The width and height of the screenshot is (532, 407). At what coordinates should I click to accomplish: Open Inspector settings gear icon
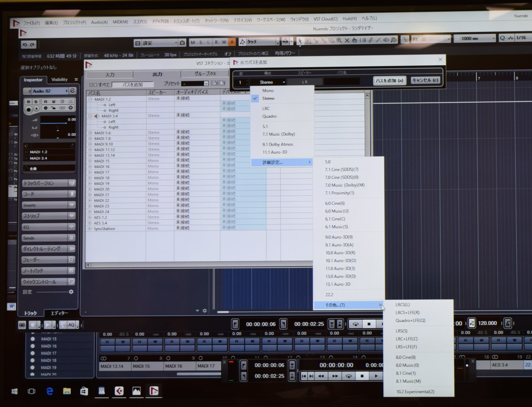pos(71,292)
